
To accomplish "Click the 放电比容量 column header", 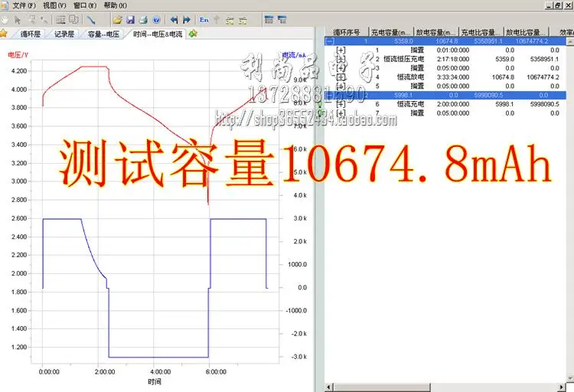I will click(526, 32).
